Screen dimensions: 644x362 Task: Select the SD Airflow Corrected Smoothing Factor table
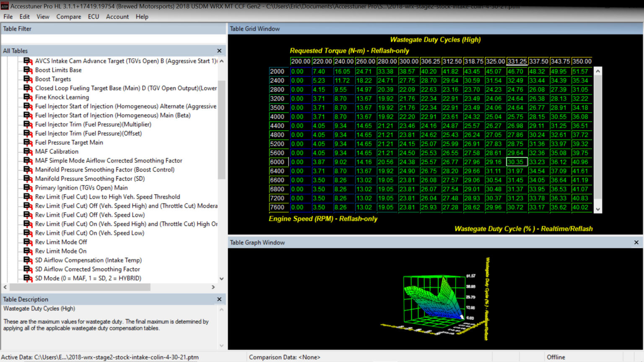[x=87, y=269]
